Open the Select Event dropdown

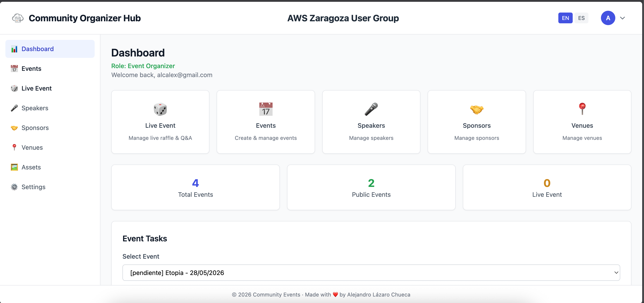coord(371,273)
